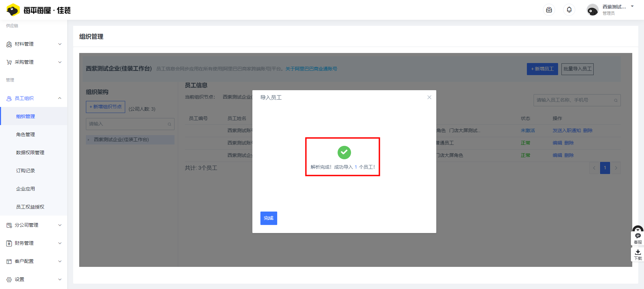Toggle the 设置 chevron
Viewport: 644px width, 289px height.
pyautogui.click(x=60, y=279)
